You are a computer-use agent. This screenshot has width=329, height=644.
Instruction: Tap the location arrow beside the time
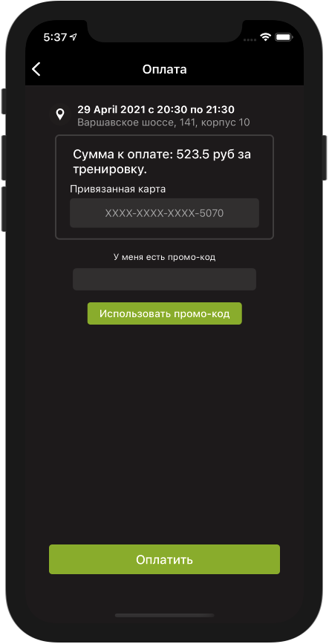tap(74, 37)
